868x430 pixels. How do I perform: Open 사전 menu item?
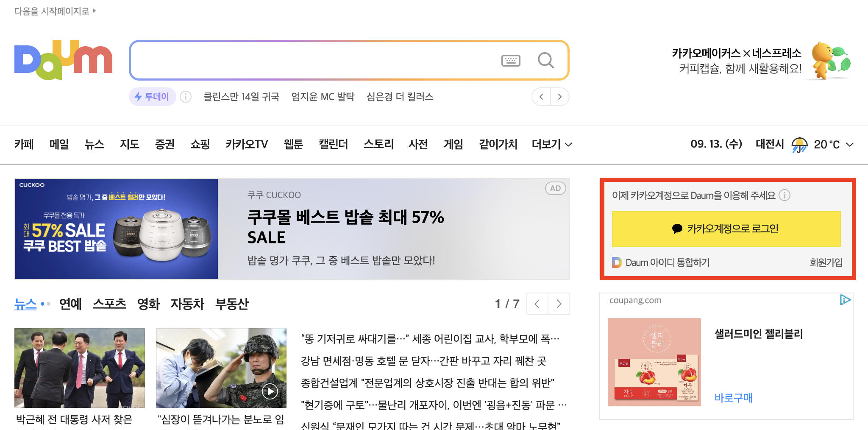coord(418,145)
